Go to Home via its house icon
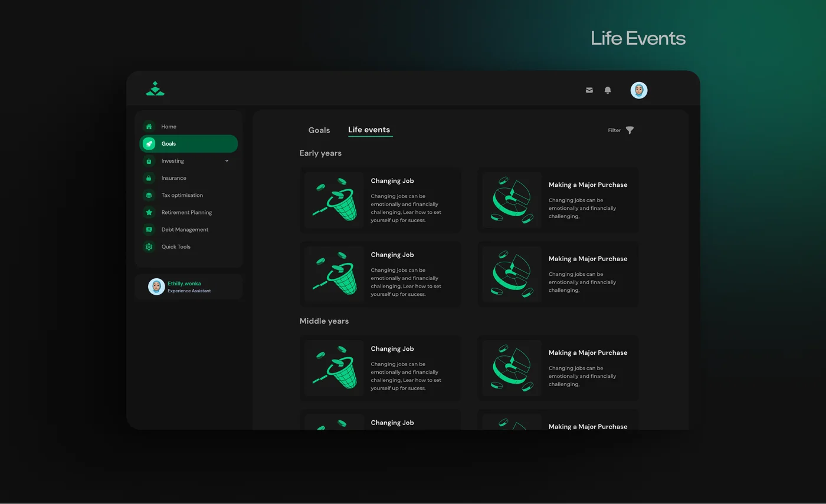The image size is (826, 504). (149, 127)
